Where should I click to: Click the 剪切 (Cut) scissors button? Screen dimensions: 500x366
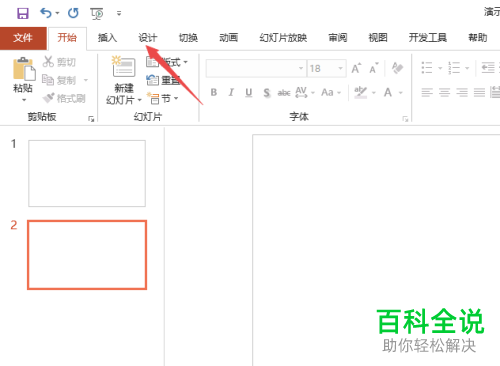point(59,62)
